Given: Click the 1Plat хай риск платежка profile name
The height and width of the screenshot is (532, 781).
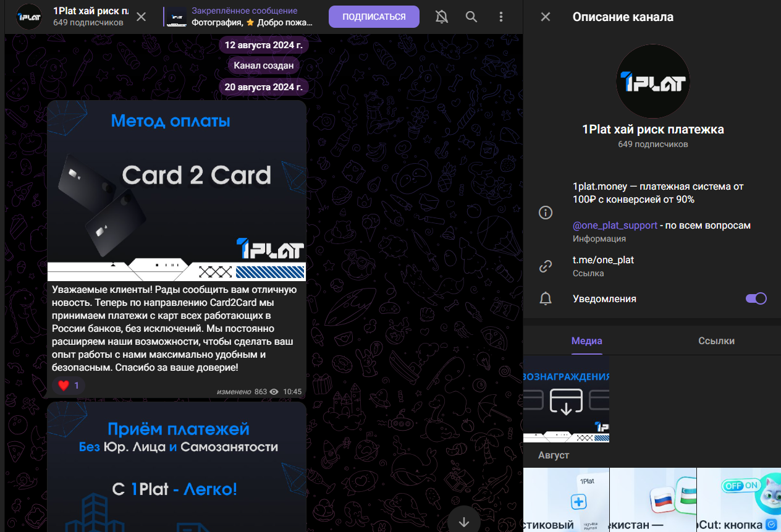Looking at the screenshot, I should click(653, 129).
